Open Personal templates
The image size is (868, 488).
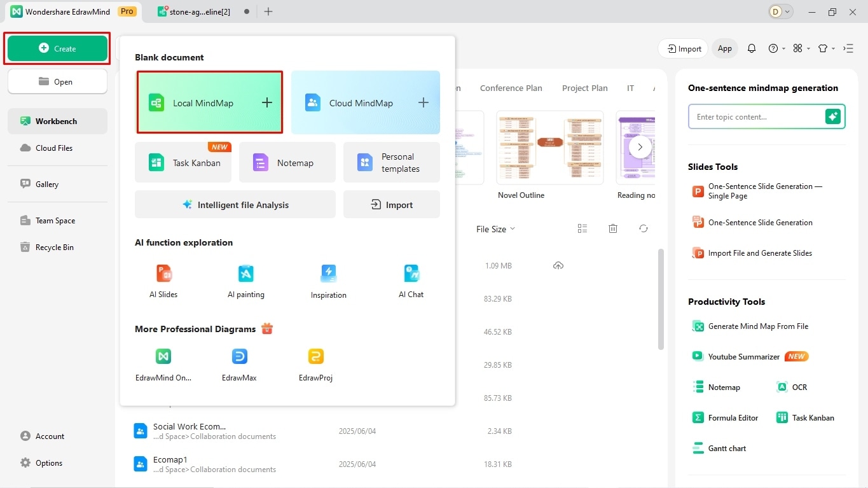click(x=392, y=162)
